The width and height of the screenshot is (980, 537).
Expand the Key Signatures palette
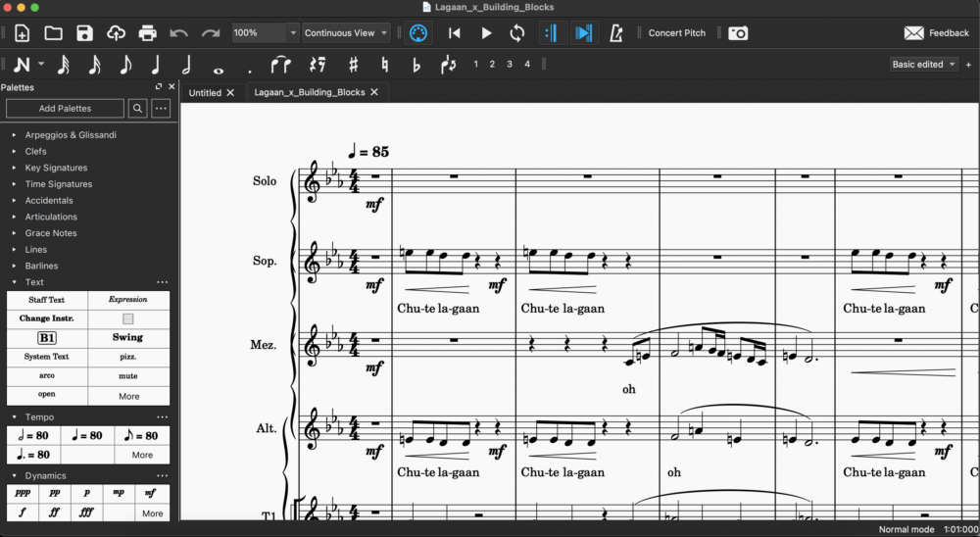(x=56, y=168)
